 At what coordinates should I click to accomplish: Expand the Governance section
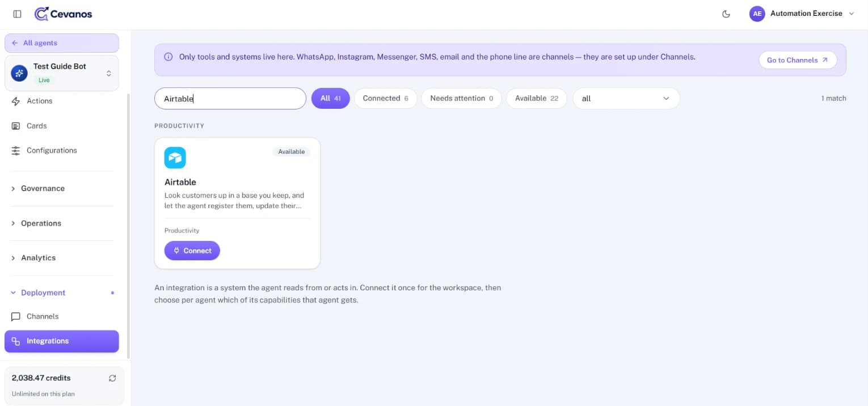click(x=62, y=188)
